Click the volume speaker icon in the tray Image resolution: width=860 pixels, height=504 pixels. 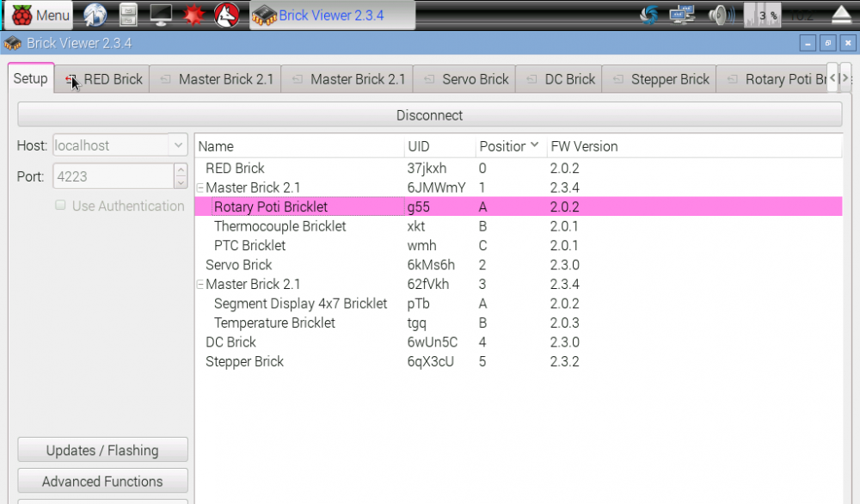pos(721,15)
